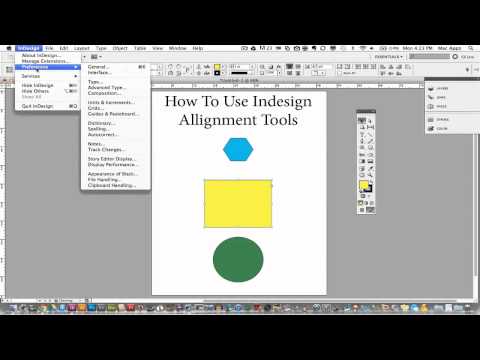Open Guides & Pasteboard preferences
This screenshot has height=360, width=480.
[115, 114]
